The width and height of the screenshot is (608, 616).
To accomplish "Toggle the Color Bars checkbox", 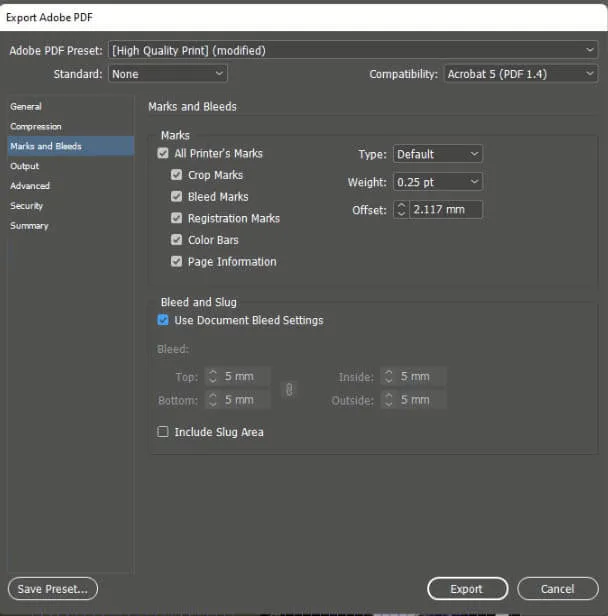I will [177, 240].
